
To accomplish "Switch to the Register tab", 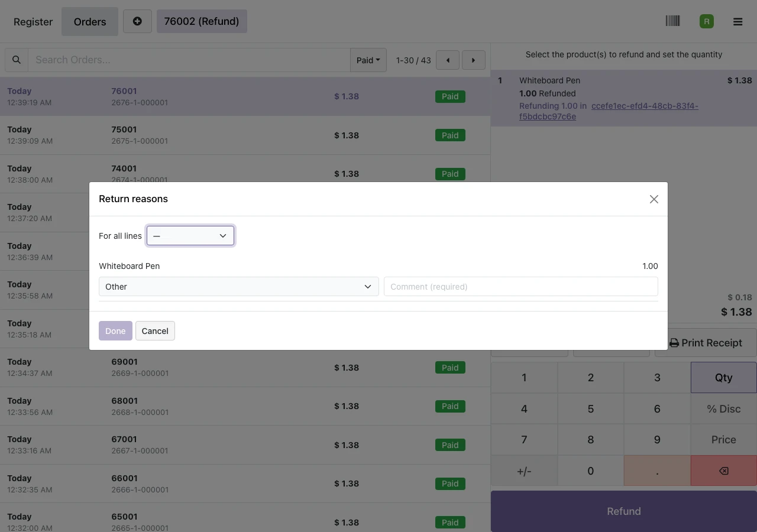I will coord(33,21).
